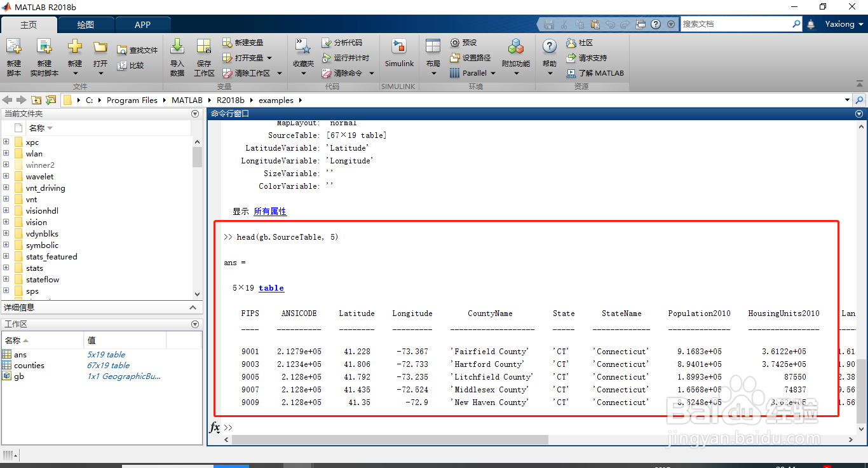Expand the stateflow folder tree node
Screen dimensions: 868x468
(6, 279)
